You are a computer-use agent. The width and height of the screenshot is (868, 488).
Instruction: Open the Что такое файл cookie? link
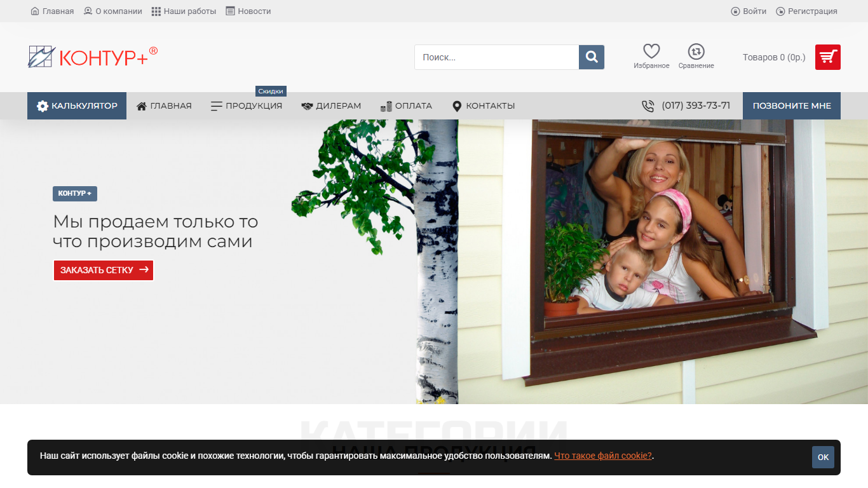(x=603, y=456)
